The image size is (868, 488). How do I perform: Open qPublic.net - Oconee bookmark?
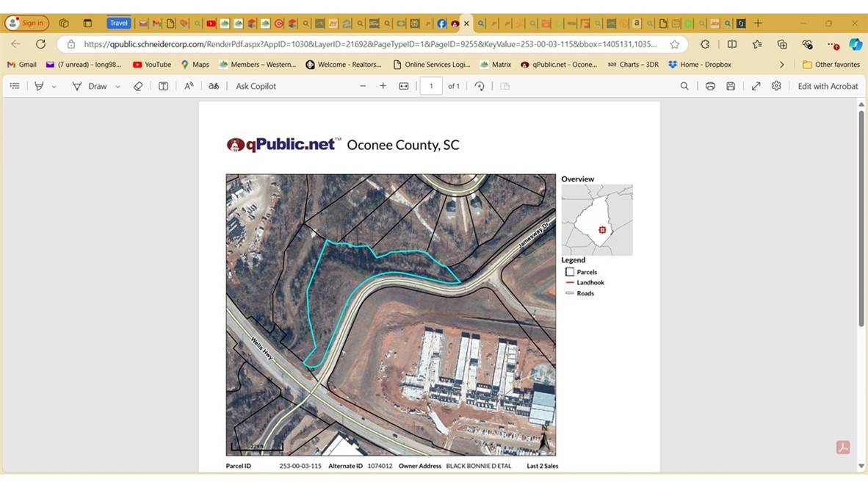(559, 64)
